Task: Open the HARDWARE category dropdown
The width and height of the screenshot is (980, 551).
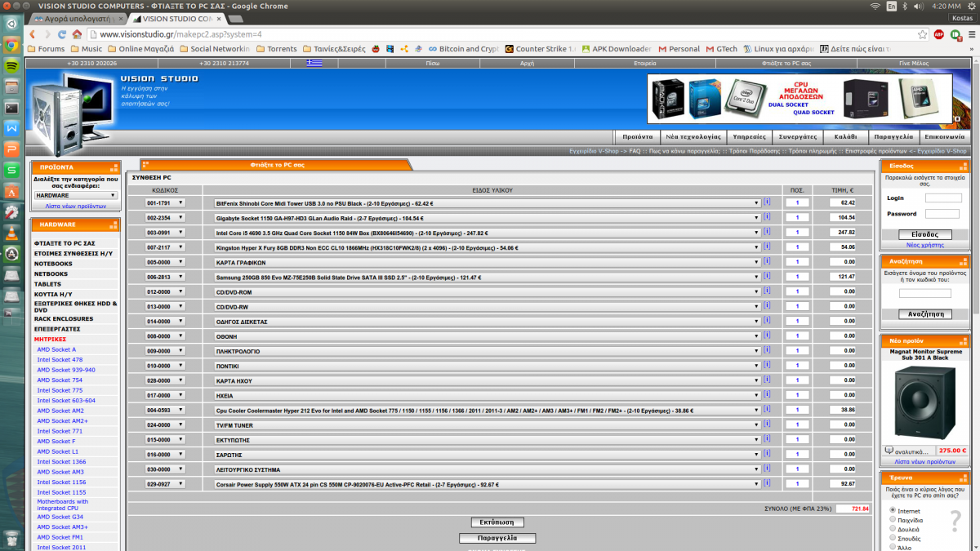Action: tap(76, 195)
